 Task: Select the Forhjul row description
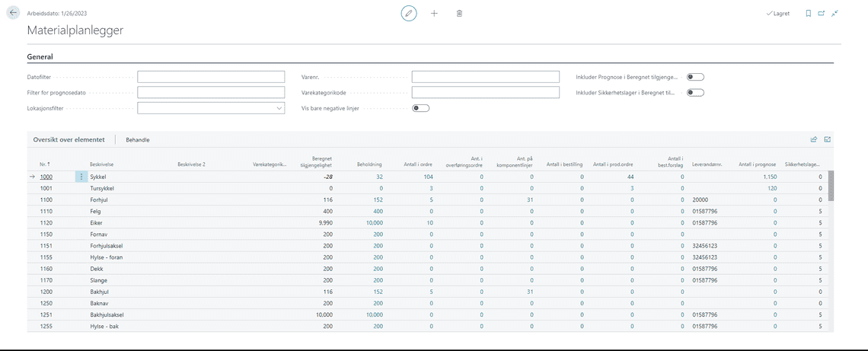click(x=98, y=199)
